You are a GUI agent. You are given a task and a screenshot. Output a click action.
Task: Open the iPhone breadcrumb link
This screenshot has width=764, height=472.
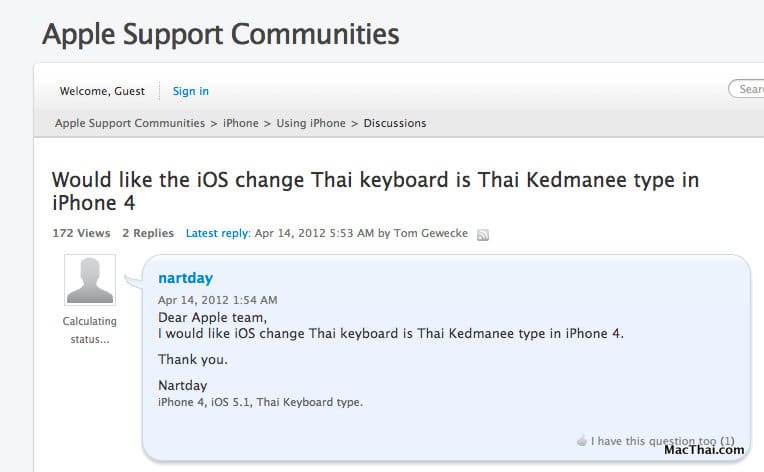coord(240,124)
